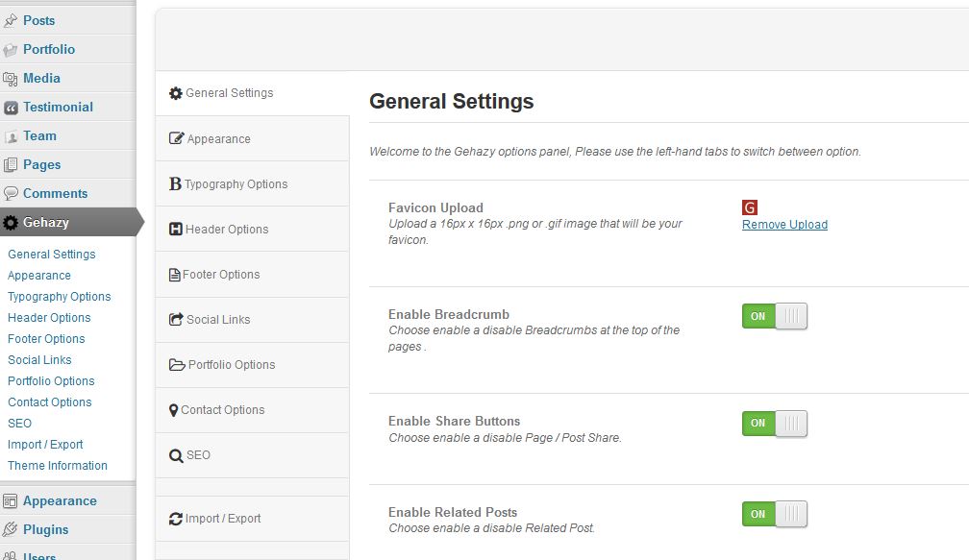Collapse the Gehazy sidebar menu
This screenshot has width=969, height=560.
[46, 222]
